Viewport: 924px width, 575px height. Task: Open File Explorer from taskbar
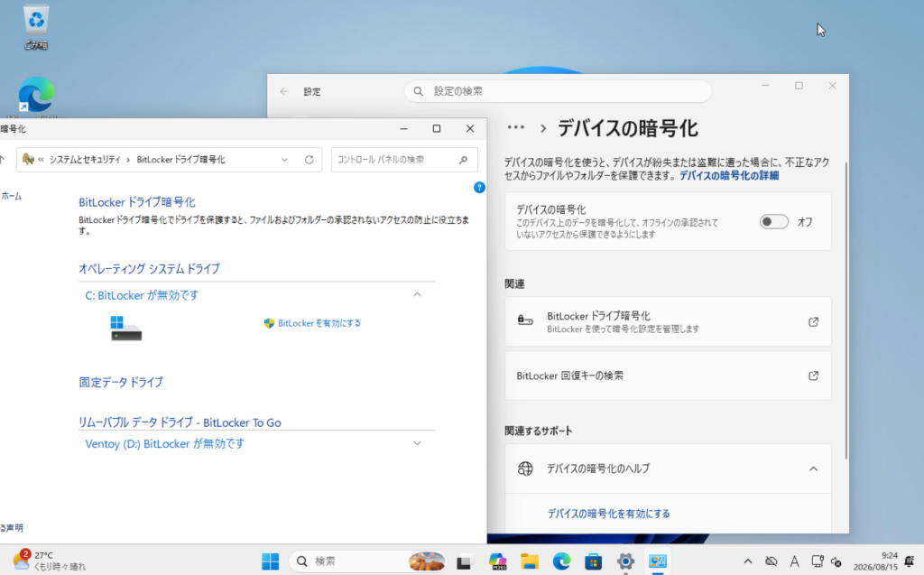tap(529, 561)
